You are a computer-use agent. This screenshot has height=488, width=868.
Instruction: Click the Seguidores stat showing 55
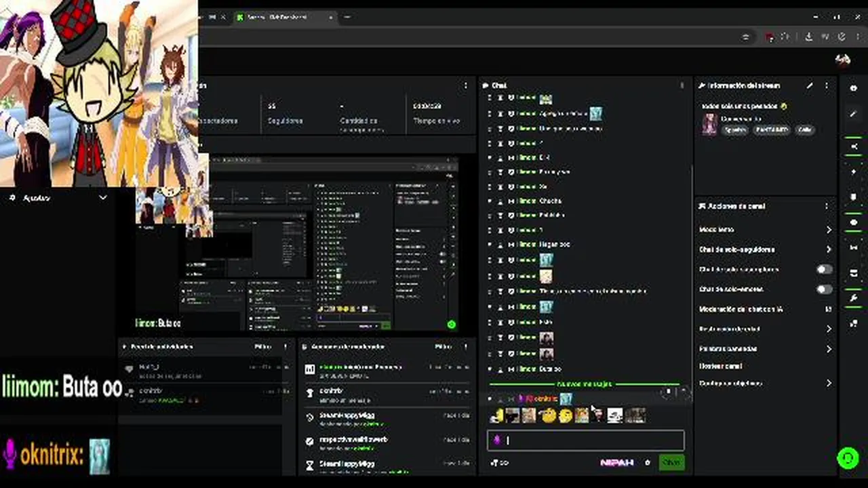(x=285, y=113)
